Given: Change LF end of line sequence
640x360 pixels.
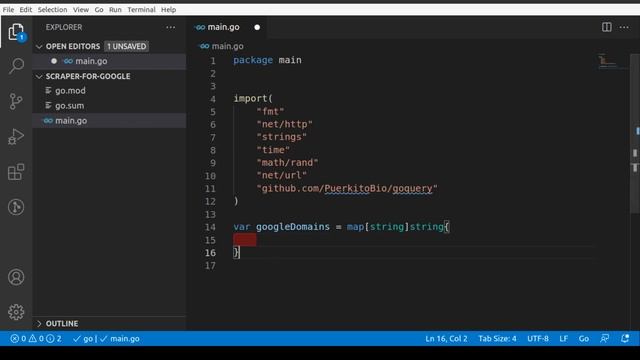Looking at the screenshot, I should click(564, 338).
